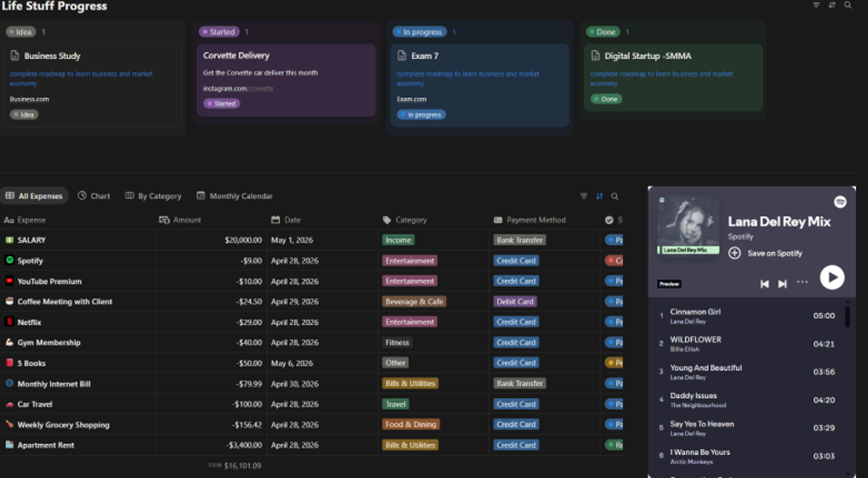
Task: Play the Cinnamon Girl track
Action: tap(752, 316)
